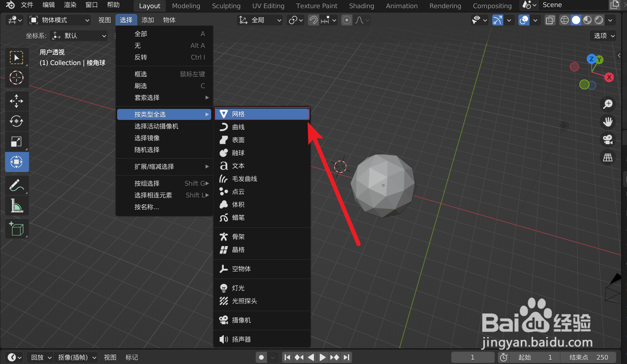Choose 网格 mesh in submenu
Viewport: 627px width, 364px height.
point(262,114)
